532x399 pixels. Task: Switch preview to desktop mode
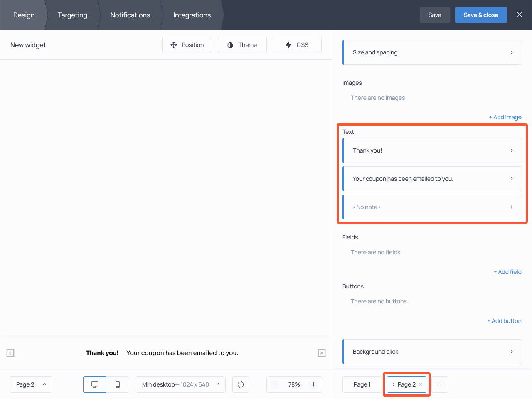point(94,384)
